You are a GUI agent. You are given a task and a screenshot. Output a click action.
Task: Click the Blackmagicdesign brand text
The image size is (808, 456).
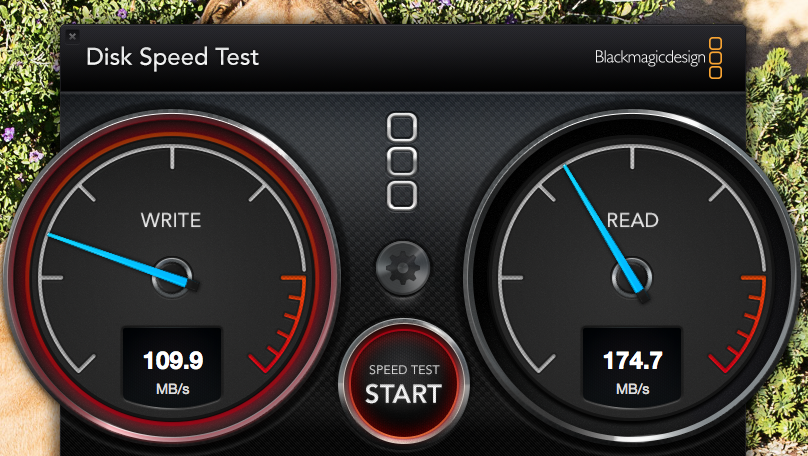pyautogui.click(x=650, y=57)
